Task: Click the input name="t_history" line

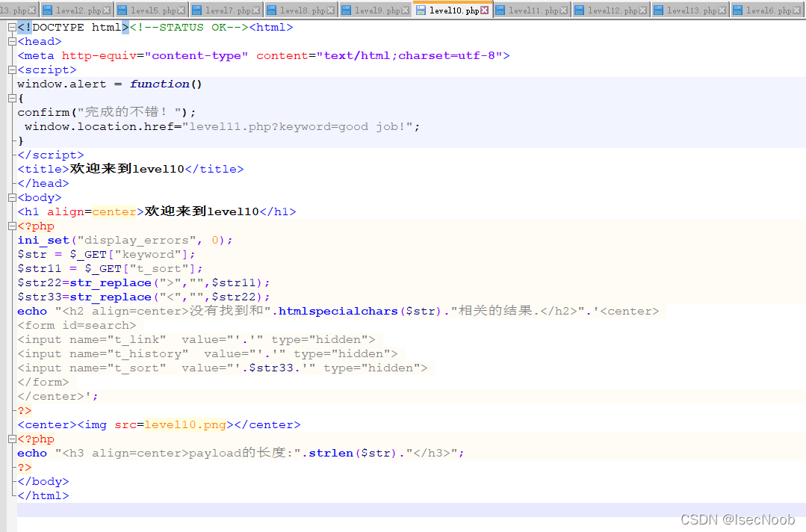Action: pos(208,353)
